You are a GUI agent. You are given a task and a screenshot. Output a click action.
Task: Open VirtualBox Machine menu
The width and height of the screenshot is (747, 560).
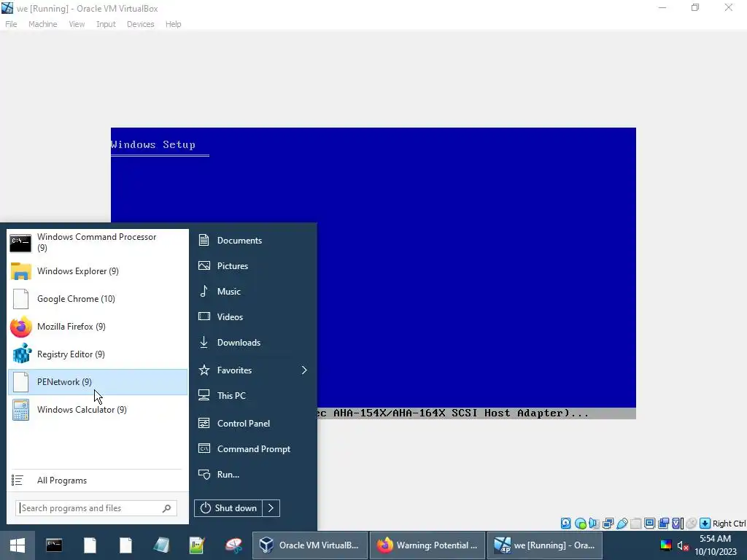(43, 24)
